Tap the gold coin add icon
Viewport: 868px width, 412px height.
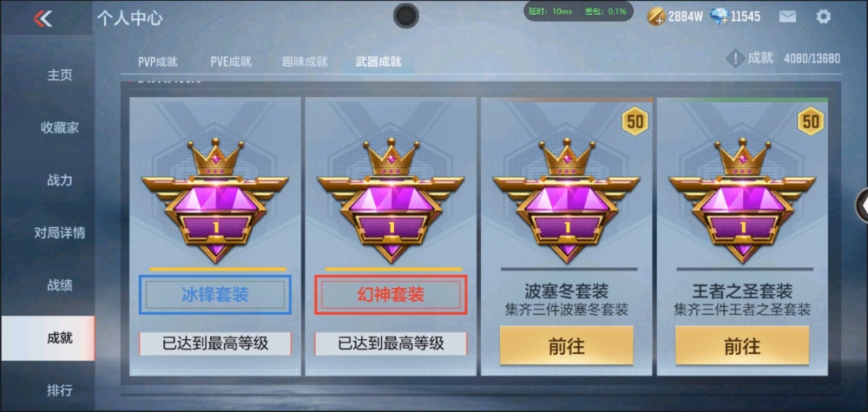tap(656, 16)
